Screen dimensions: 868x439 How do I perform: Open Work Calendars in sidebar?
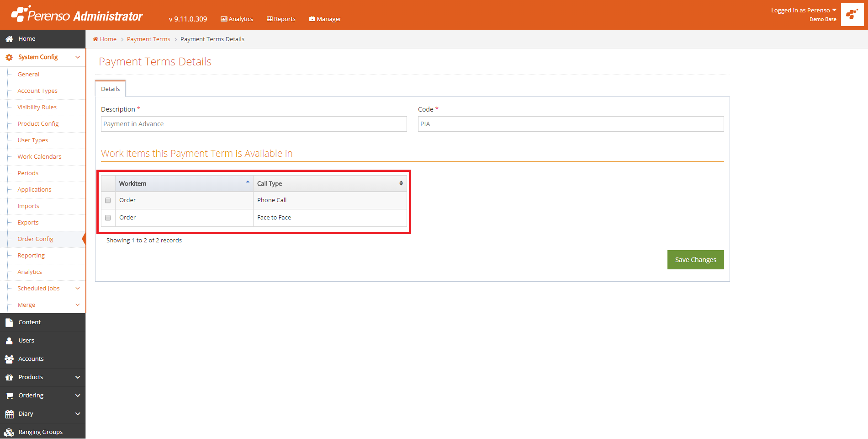coord(39,156)
